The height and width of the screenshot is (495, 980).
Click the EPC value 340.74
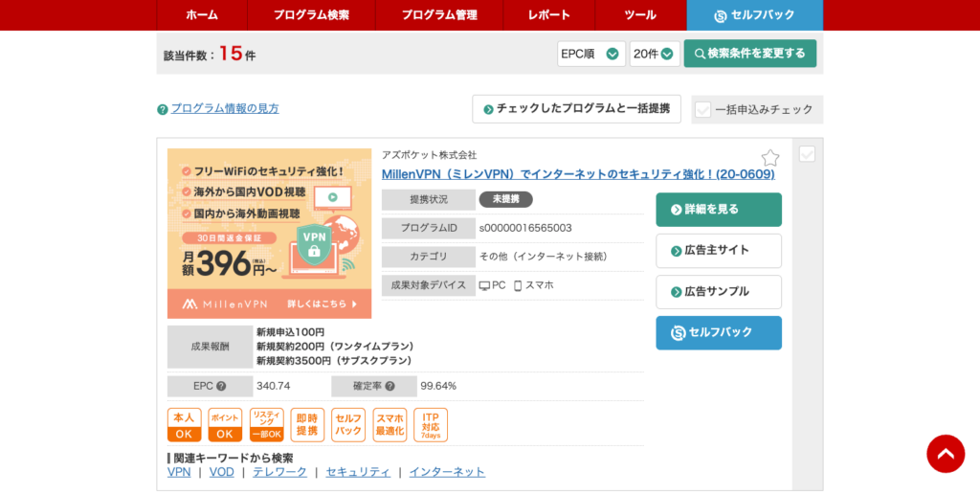point(273,386)
